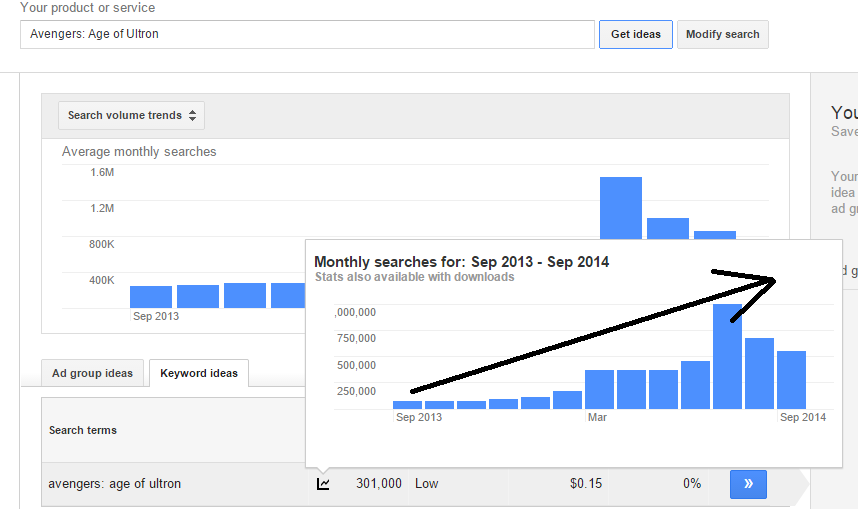858x509 pixels.
Task: Click the Your product or service label
Action: coord(88,8)
